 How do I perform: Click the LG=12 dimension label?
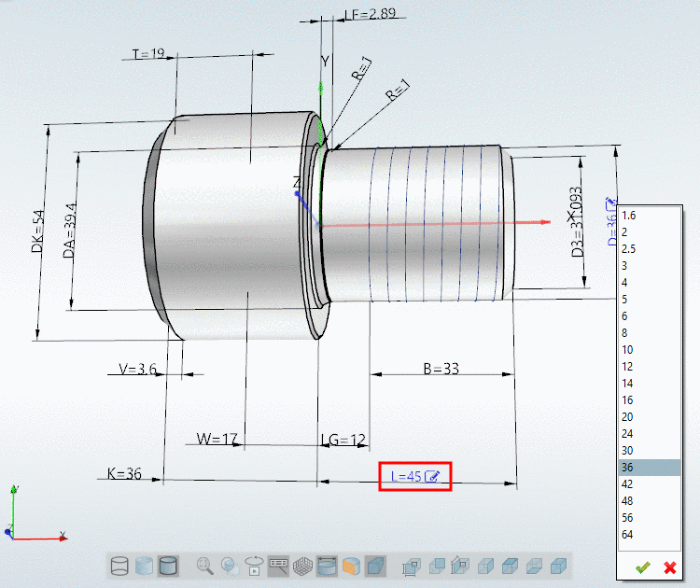[343, 441]
